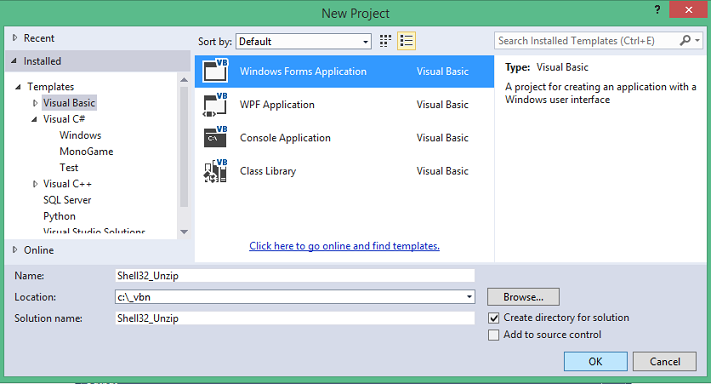Expand the Recent section
The image size is (711, 384).
point(15,38)
